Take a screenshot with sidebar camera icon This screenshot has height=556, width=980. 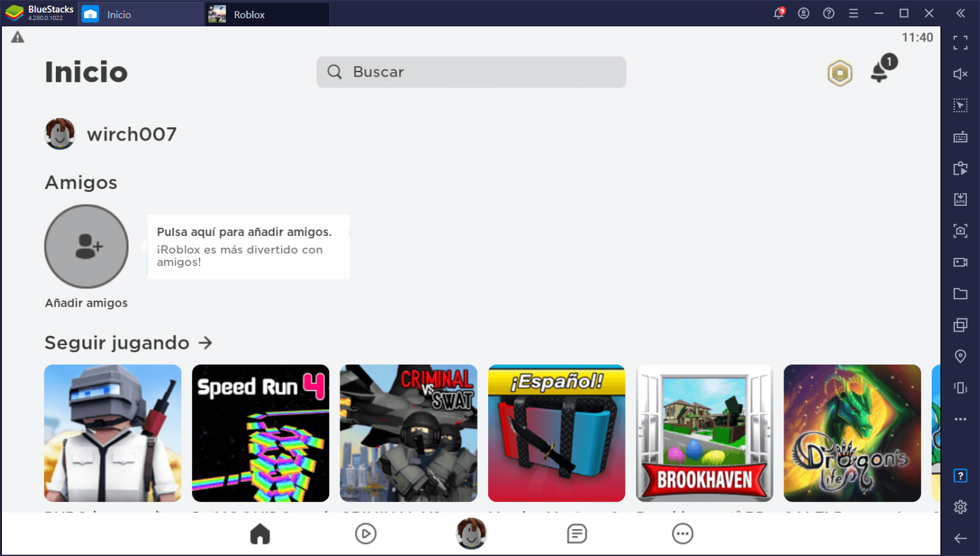coord(961,231)
